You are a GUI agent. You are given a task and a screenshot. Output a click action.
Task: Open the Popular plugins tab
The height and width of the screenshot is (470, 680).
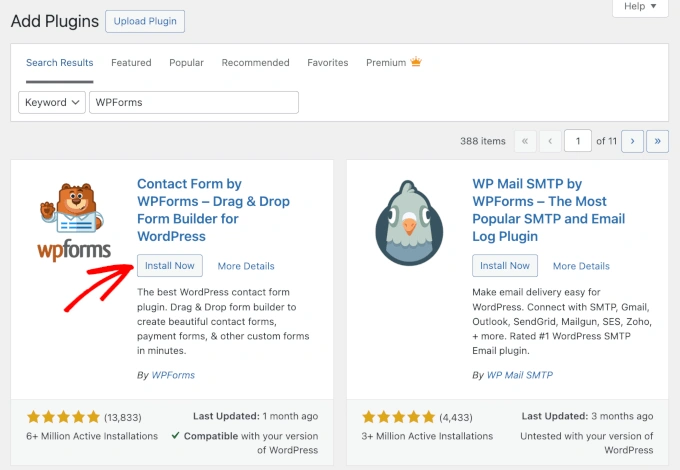point(186,63)
